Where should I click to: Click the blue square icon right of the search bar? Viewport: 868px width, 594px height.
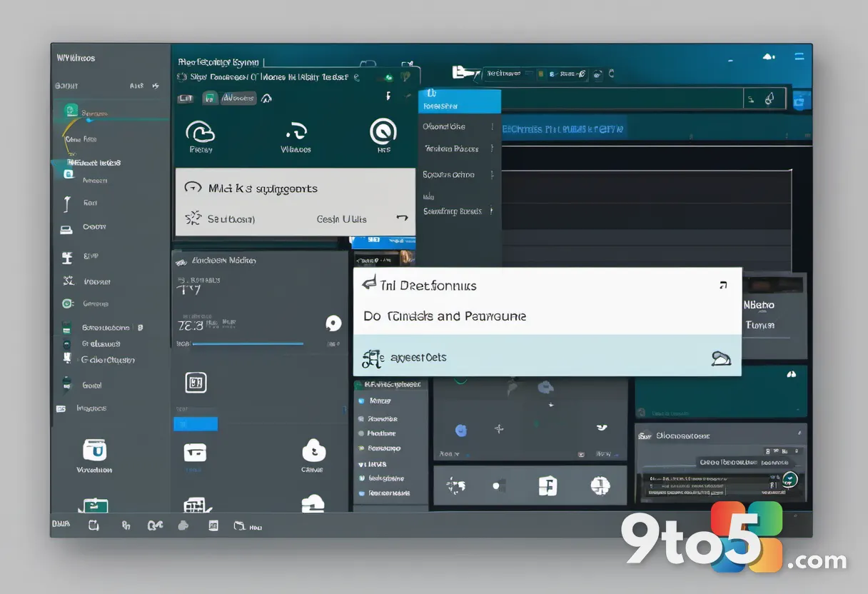802,99
